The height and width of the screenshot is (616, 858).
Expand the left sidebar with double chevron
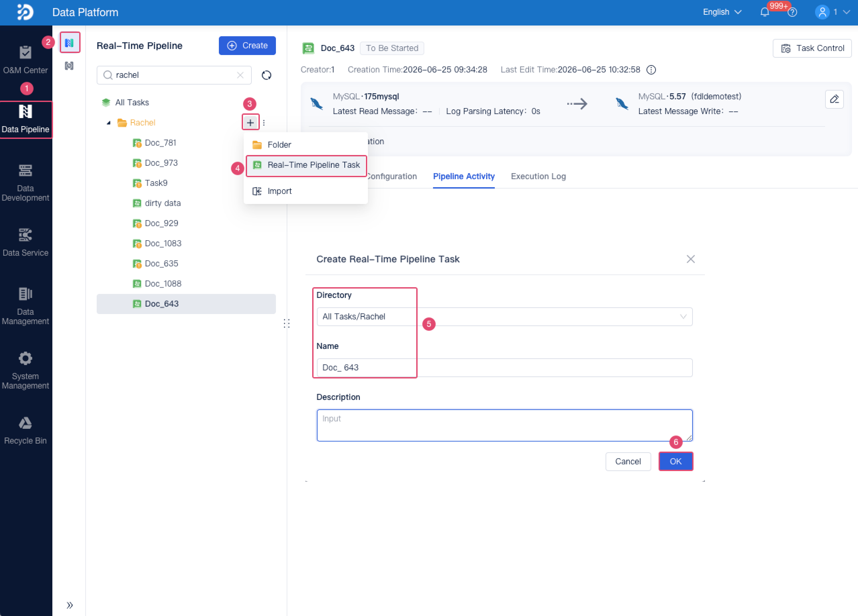click(x=69, y=605)
